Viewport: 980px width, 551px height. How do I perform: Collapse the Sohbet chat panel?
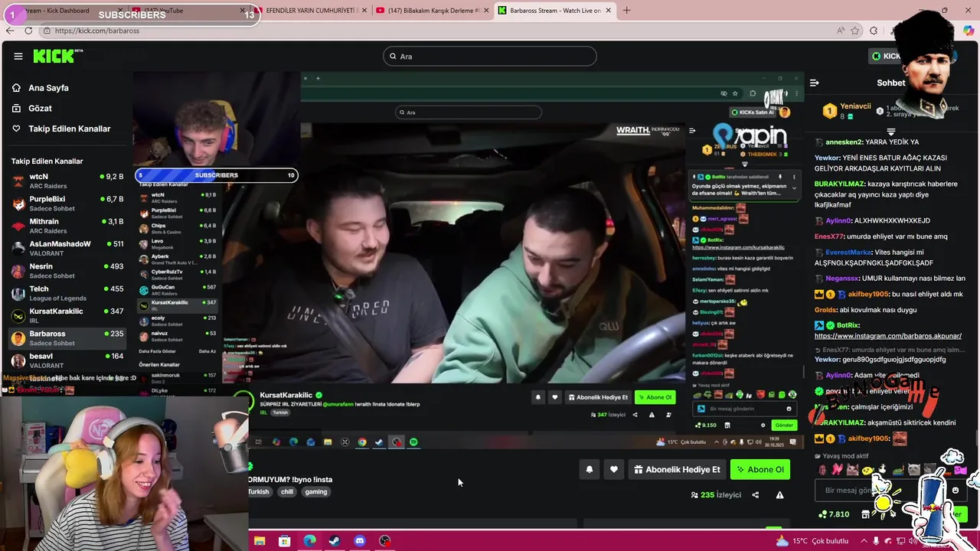[815, 83]
